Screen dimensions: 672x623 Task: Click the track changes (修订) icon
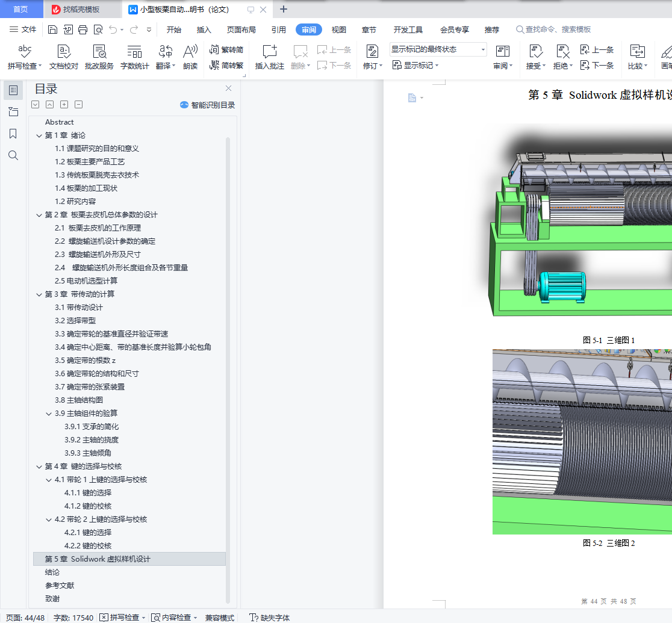point(372,52)
